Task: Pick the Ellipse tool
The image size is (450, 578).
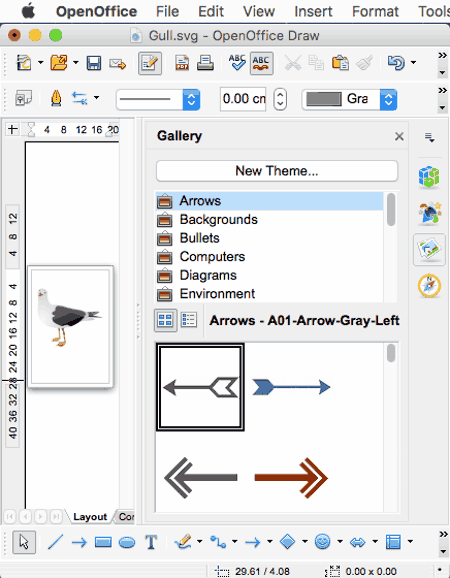Action: click(127, 542)
